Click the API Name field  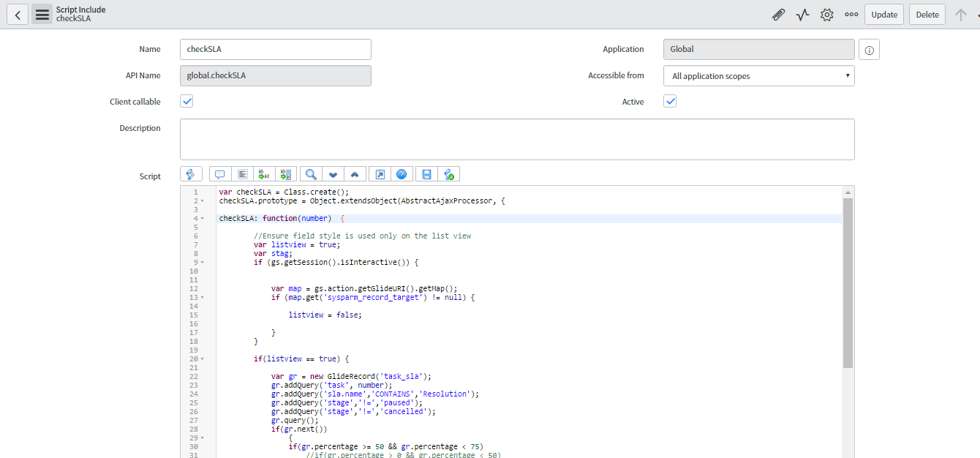tap(276, 75)
